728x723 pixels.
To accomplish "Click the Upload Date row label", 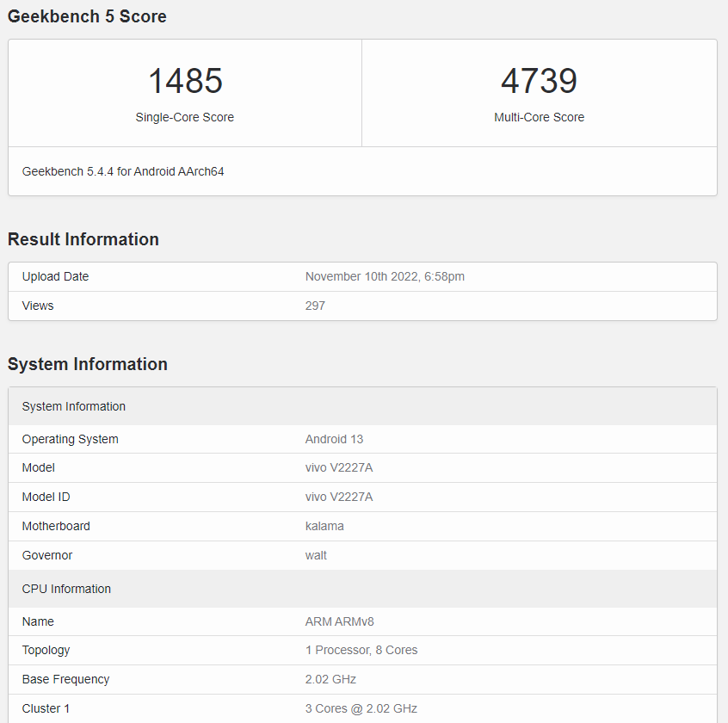I will [55, 276].
